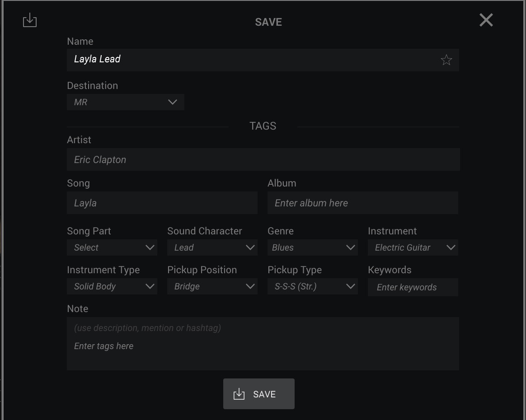The image size is (526, 420).
Task: Click the save-preset icon at top left
Action: pyautogui.click(x=29, y=20)
